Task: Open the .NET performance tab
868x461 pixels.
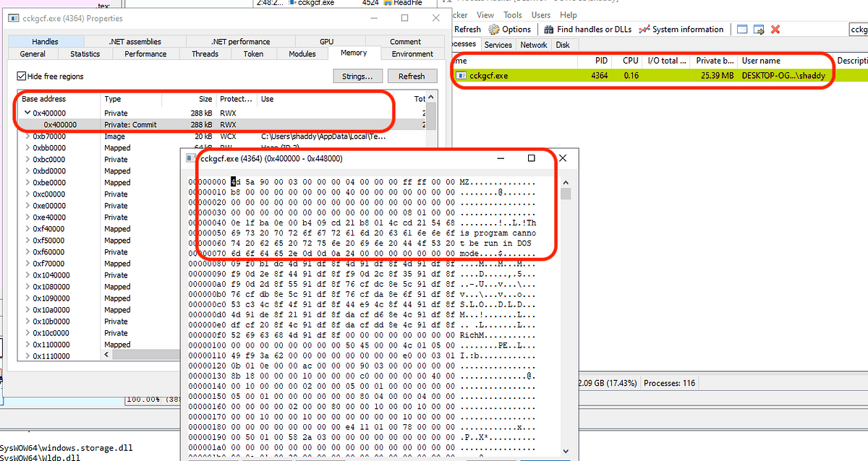Action: click(x=241, y=42)
